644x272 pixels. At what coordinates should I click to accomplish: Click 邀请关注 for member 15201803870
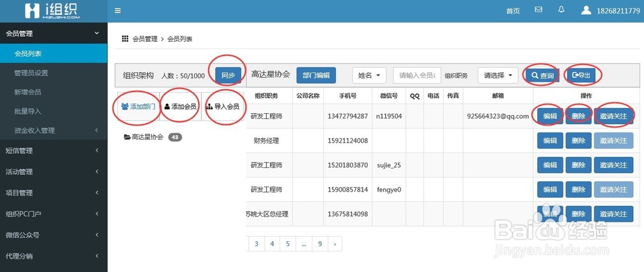click(614, 165)
